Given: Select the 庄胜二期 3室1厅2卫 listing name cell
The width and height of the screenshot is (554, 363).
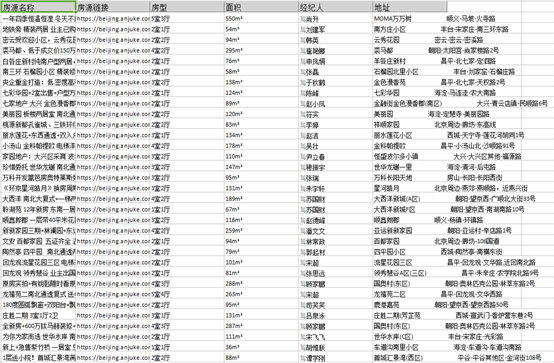Looking at the screenshot, I should 39,315.
